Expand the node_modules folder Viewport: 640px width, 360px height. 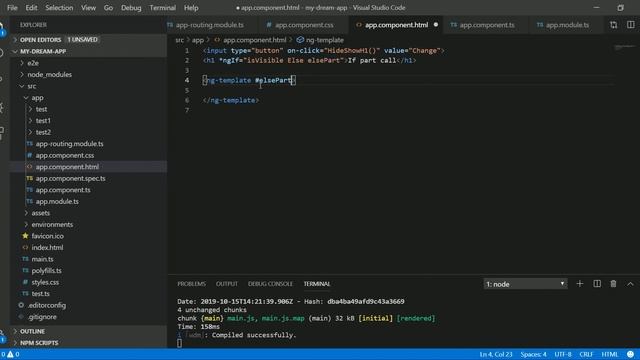[88, 75]
